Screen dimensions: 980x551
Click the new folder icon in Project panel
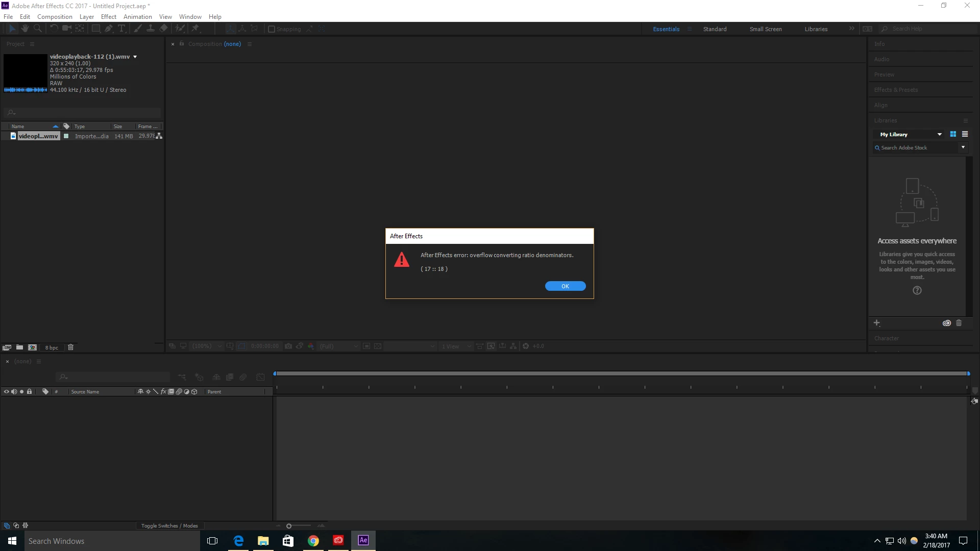coord(19,347)
